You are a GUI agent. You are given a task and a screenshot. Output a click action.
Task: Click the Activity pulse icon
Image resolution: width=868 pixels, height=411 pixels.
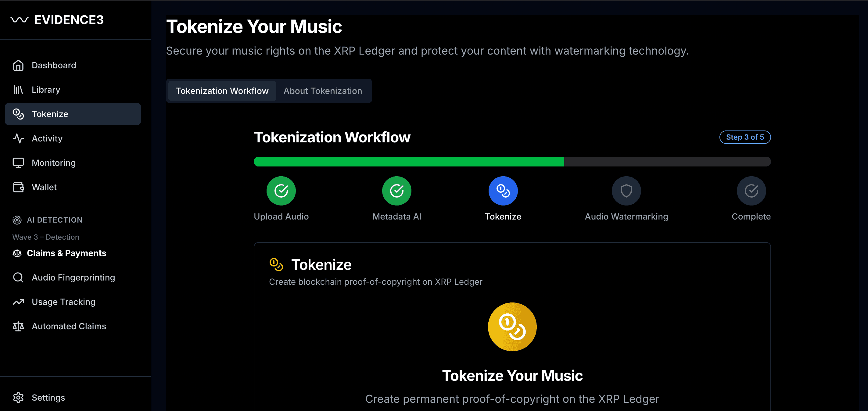[x=18, y=138]
